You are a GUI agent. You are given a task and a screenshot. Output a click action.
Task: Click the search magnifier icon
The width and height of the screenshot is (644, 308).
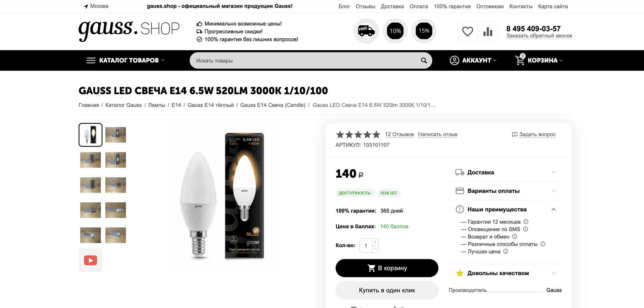[x=424, y=61]
